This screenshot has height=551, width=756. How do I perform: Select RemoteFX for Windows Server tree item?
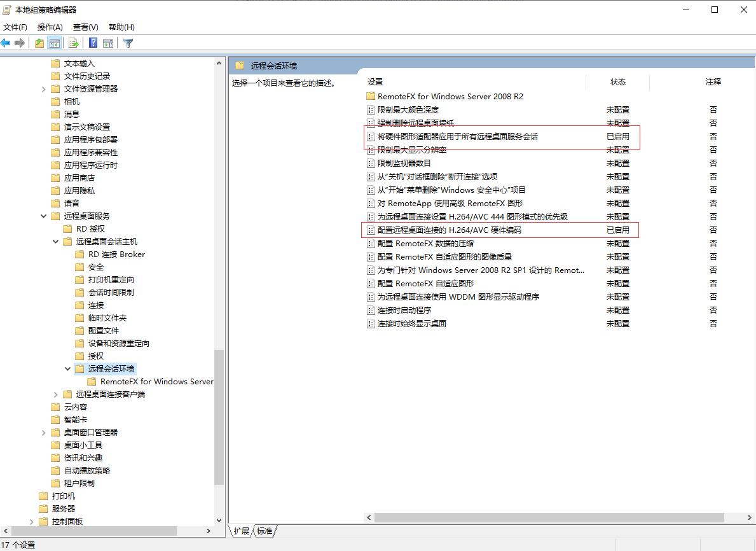pyautogui.click(x=156, y=382)
